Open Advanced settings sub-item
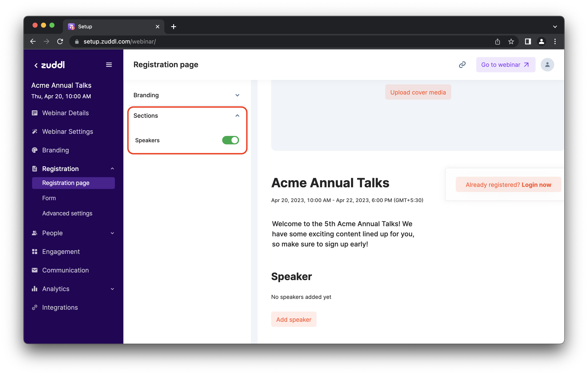This screenshot has height=375, width=588. (67, 213)
